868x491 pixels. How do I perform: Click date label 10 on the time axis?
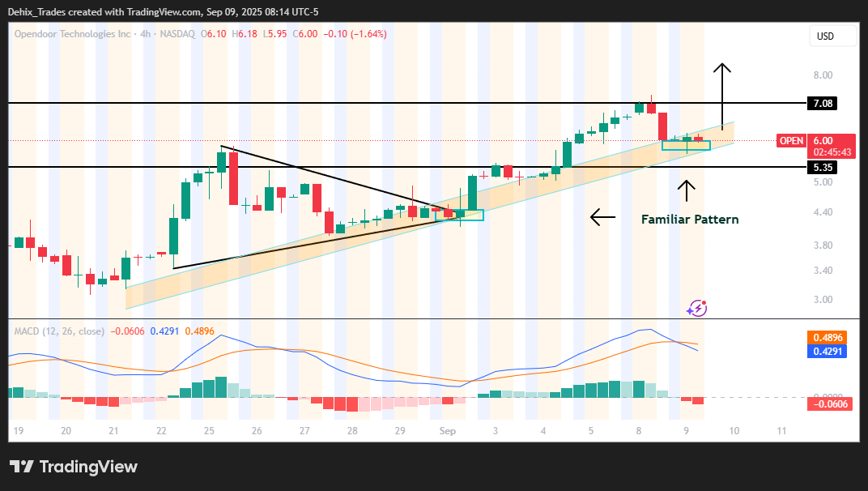click(x=734, y=430)
